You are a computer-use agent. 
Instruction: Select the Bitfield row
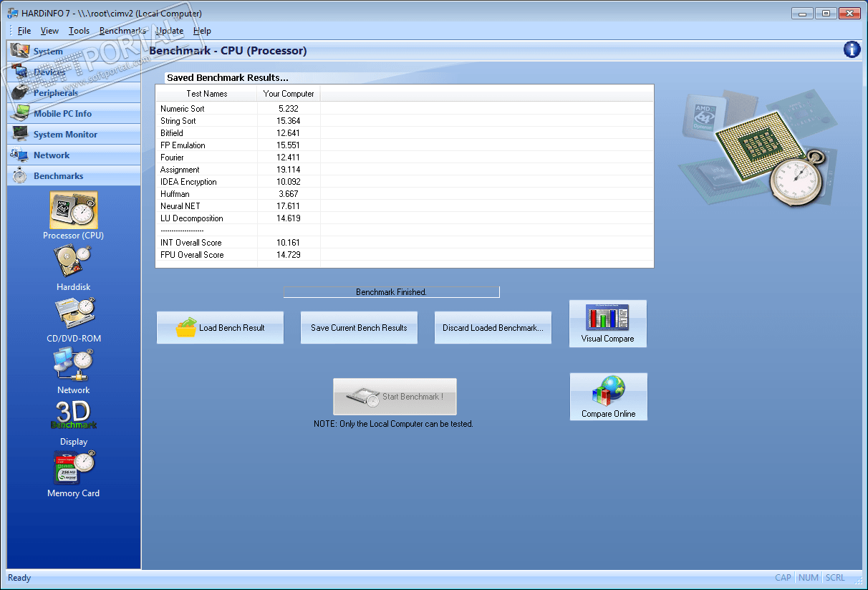[x=405, y=133]
